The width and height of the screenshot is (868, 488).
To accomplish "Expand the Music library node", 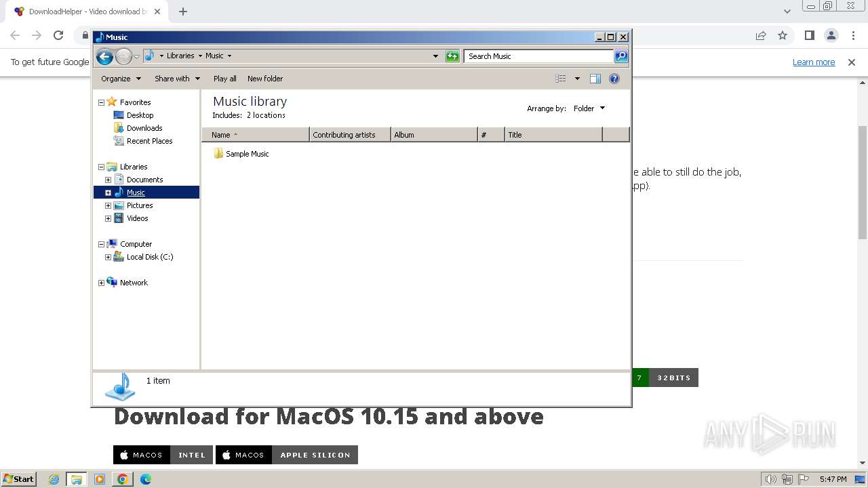I will point(108,192).
